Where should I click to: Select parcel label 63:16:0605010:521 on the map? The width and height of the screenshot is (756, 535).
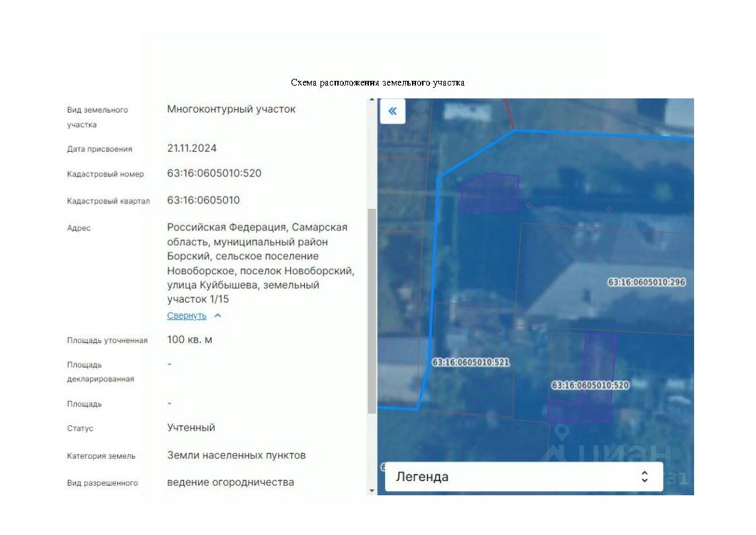point(471,363)
